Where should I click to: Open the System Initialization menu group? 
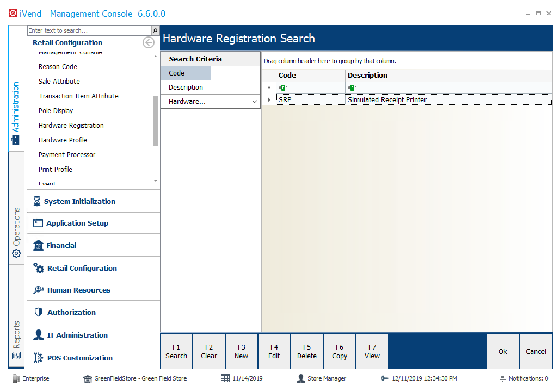point(94,201)
